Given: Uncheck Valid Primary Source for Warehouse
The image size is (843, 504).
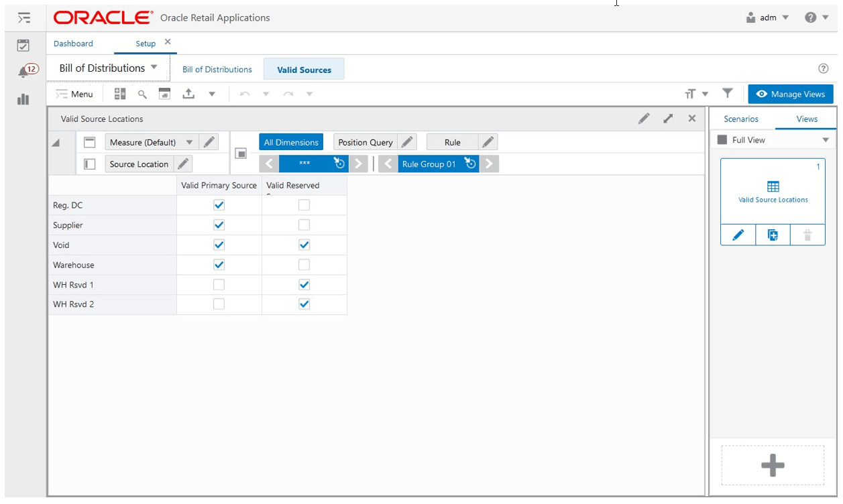Looking at the screenshot, I should 219,265.
